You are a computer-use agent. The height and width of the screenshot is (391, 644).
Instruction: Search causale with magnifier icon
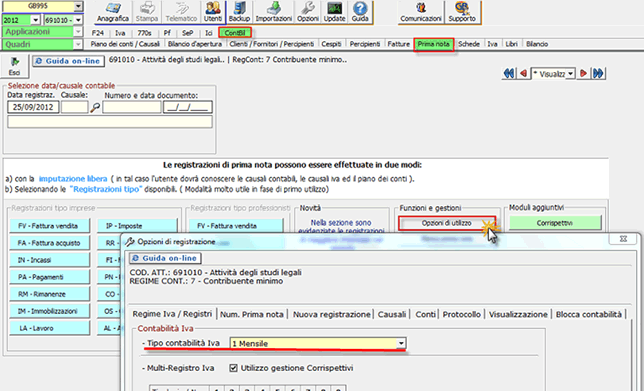[x=95, y=108]
